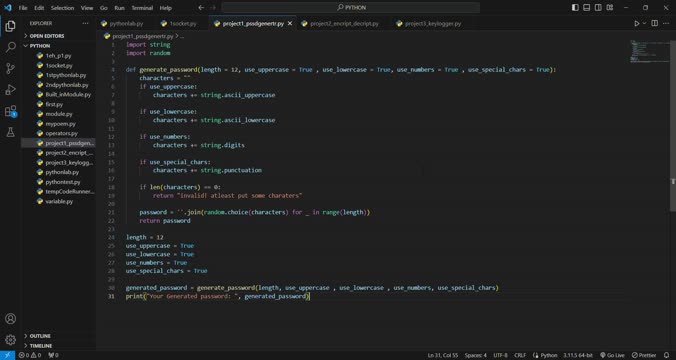Viewport: 676px width, 360px height.
Task: Open the Selection menu
Action: pos(63,8)
